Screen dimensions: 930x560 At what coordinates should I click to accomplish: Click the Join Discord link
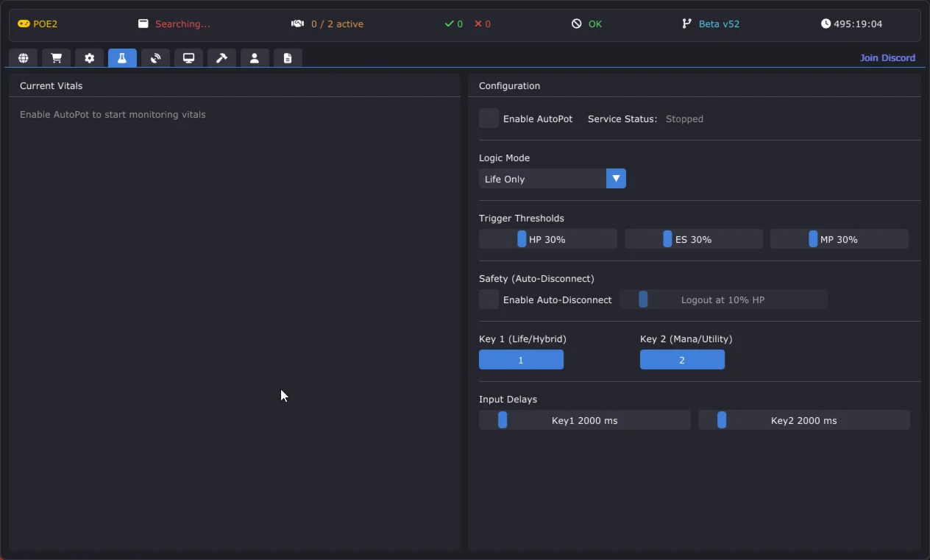887,57
